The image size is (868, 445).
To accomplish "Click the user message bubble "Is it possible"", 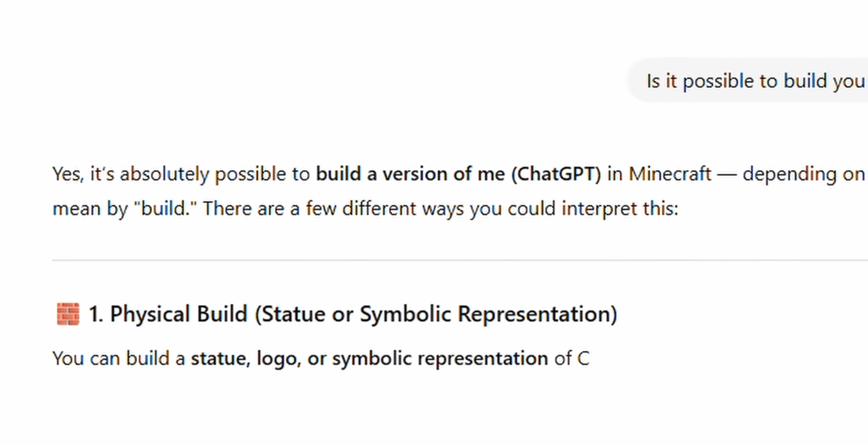I will [x=754, y=81].
